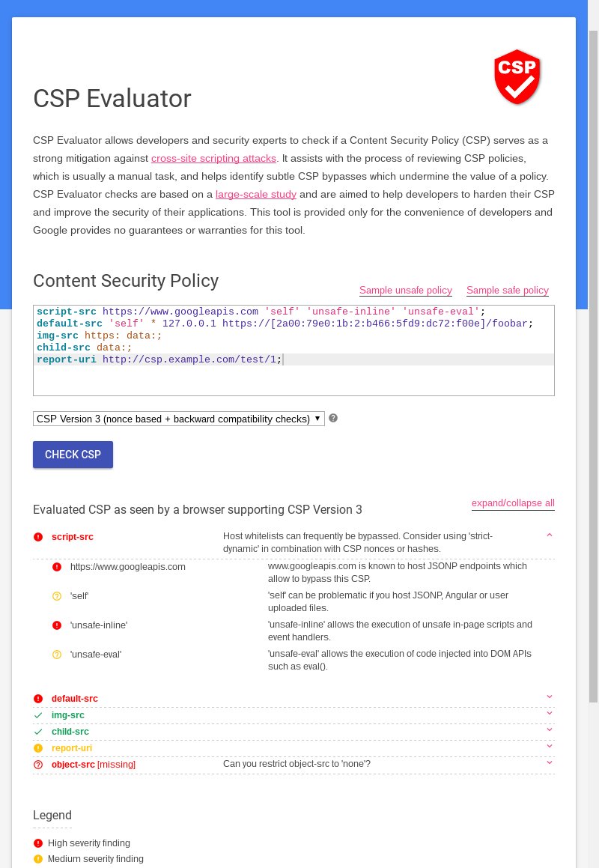Load the Sample safe policy
The image size is (599, 868).
pos(508,290)
